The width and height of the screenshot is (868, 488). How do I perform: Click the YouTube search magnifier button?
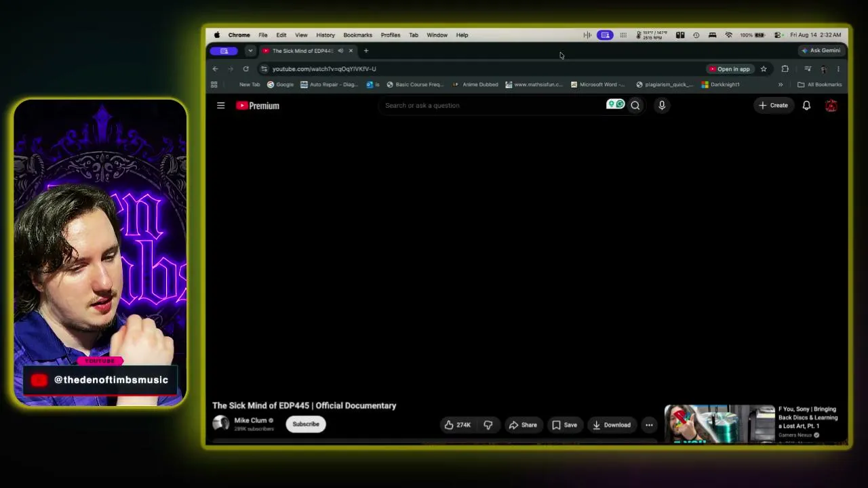pos(635,106)
